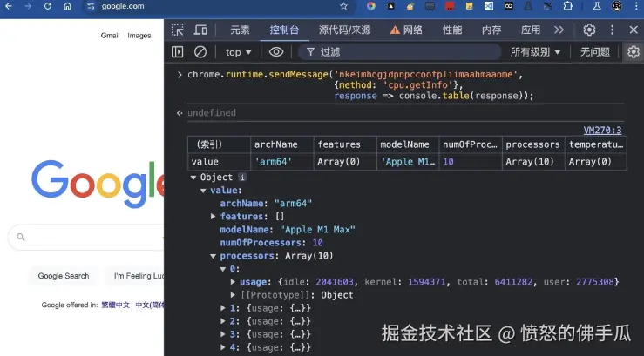Switch to the 性能 tab
644x356 pixels.
point(452,30)
